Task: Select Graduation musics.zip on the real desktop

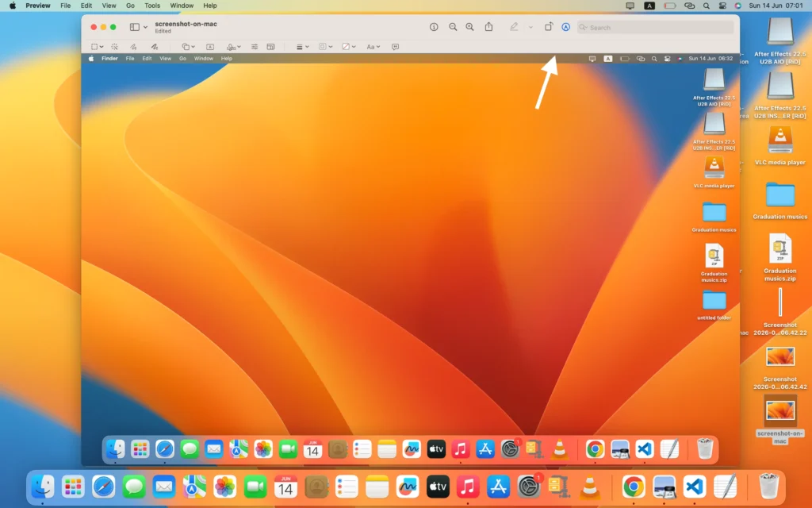Action: point(780,248)
